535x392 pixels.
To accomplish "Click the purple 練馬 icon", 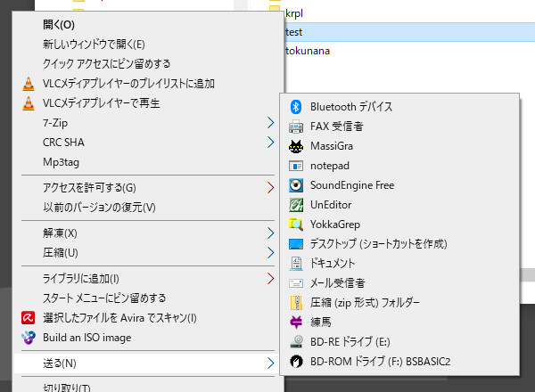I will pyautogui.click(x=296, y=323).
